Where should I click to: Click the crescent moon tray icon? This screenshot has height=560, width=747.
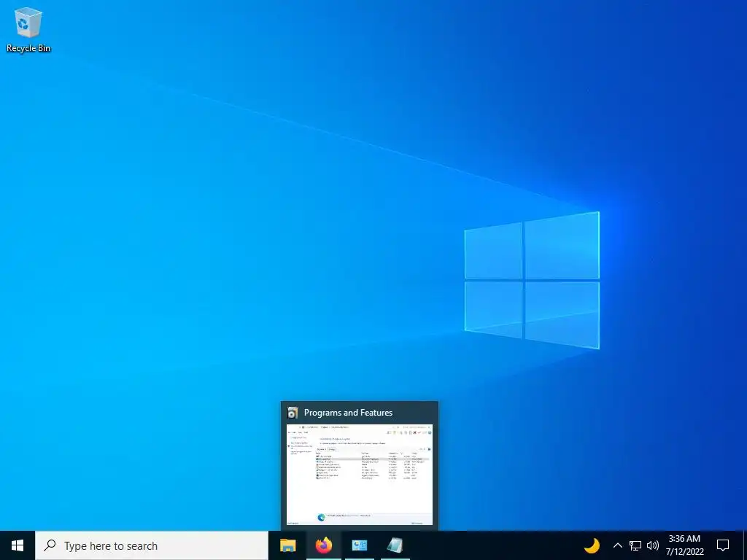click(592, 545)
